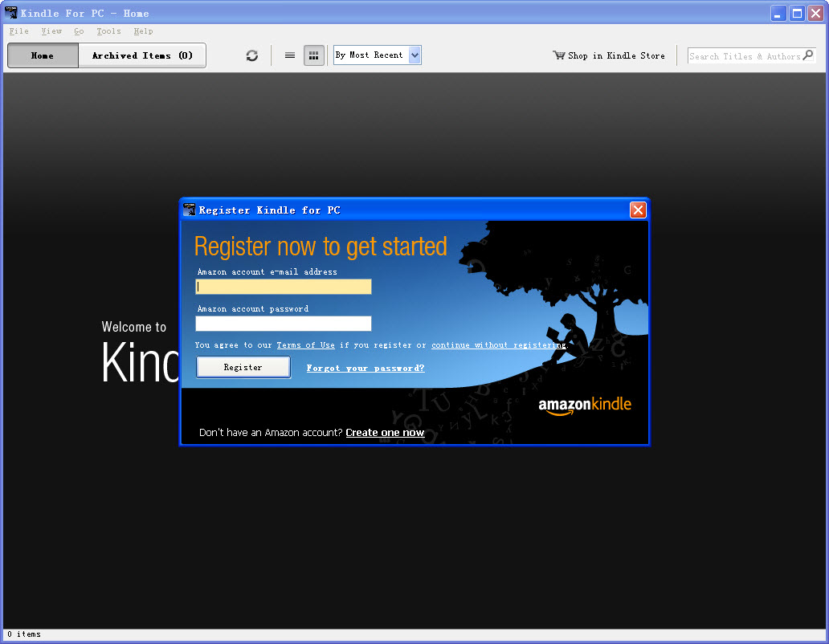Open the Help menu
The height and width of the screenshot is (644, 829).
(x=143, y=31)
